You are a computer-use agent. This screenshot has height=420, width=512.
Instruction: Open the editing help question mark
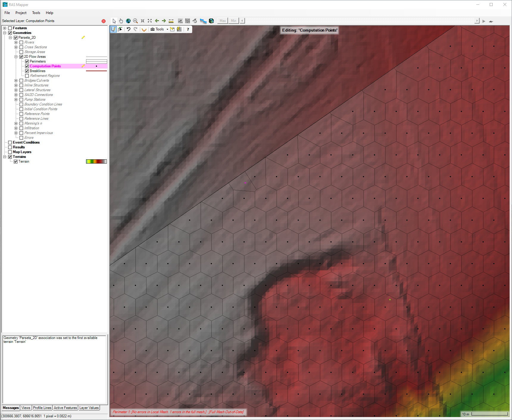pos(188,29)
